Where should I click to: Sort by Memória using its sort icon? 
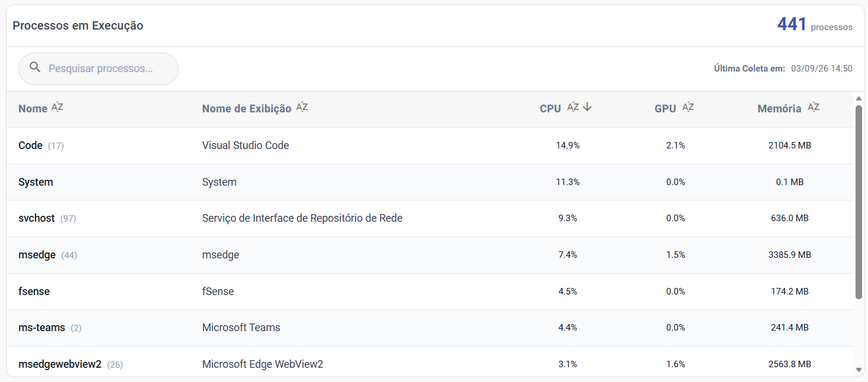814,108
